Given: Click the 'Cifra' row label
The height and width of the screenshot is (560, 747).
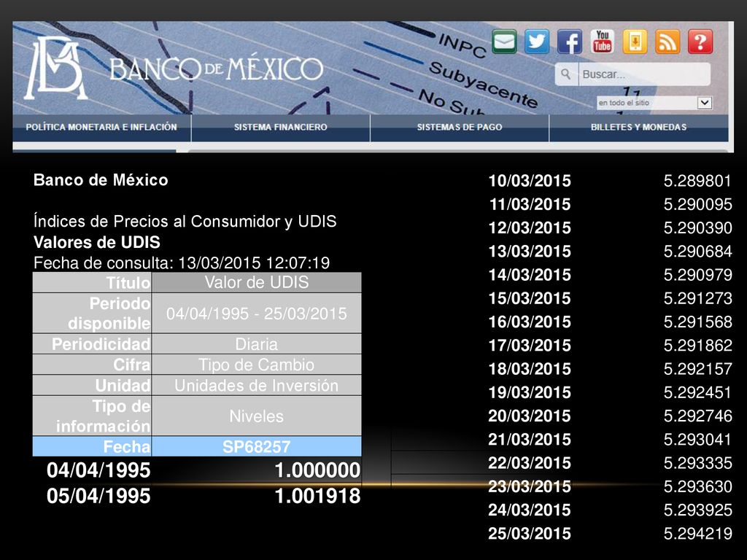Looking at the screenshot, I should coord(93,365).
